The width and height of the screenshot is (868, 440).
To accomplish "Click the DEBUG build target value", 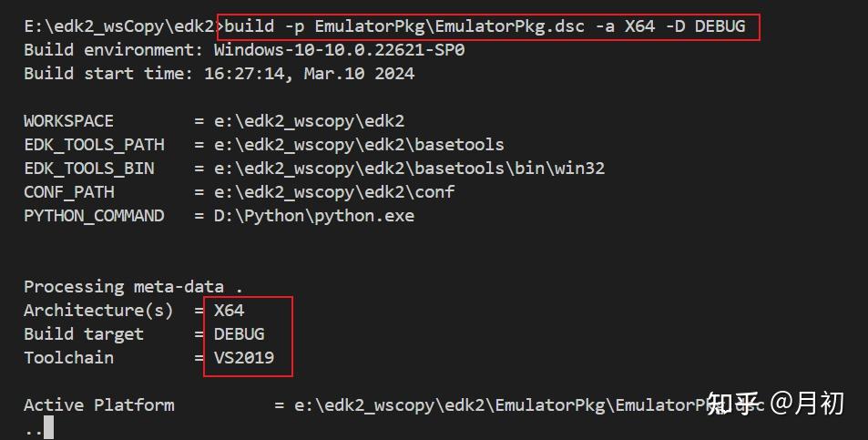I will 239,334.
